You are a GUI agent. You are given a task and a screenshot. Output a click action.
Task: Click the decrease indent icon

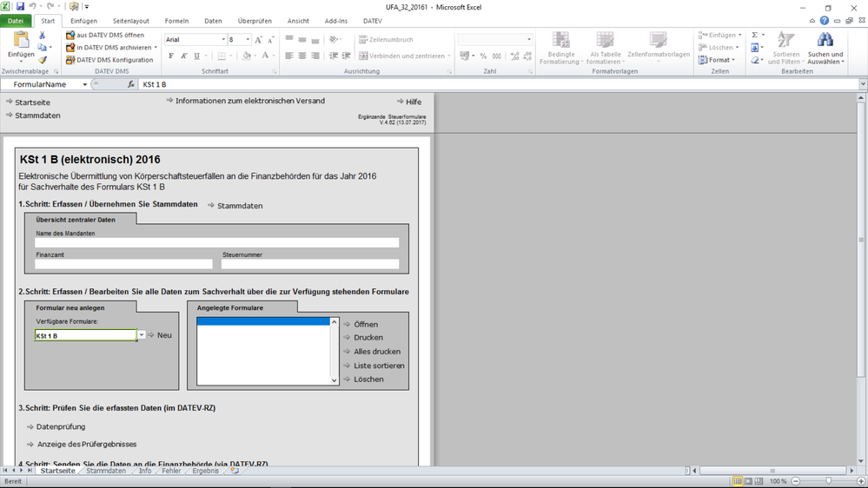[x=334, y=56]
